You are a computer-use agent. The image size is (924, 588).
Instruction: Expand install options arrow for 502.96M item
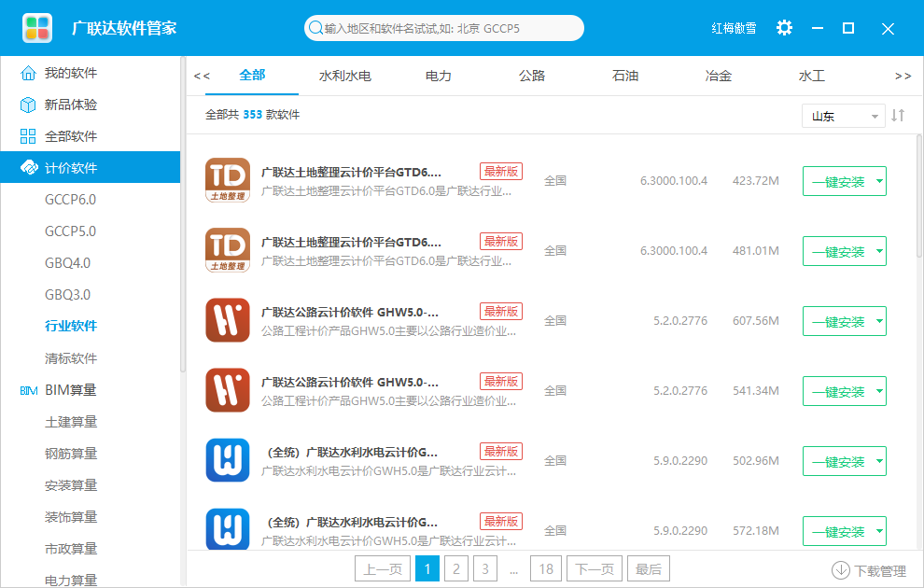[879, 462]
